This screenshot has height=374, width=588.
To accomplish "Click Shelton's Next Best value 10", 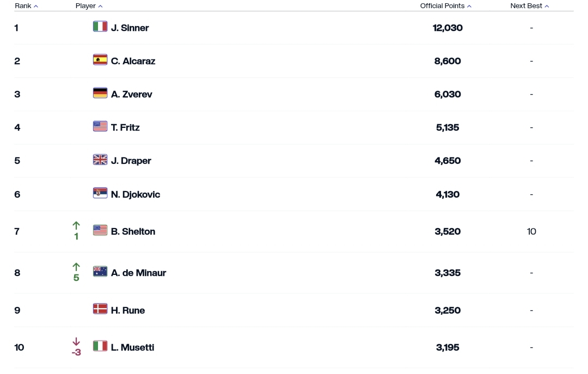I will point(531,231).
